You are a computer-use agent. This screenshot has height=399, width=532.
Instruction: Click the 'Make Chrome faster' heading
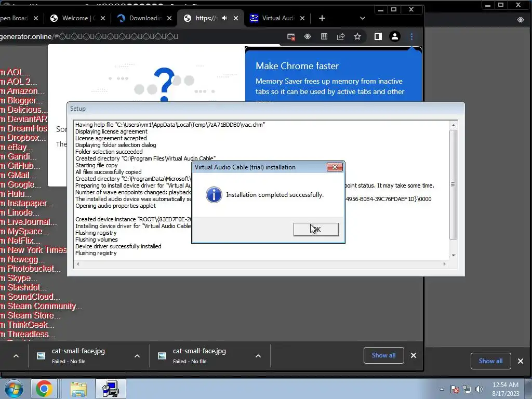point(297,66)
